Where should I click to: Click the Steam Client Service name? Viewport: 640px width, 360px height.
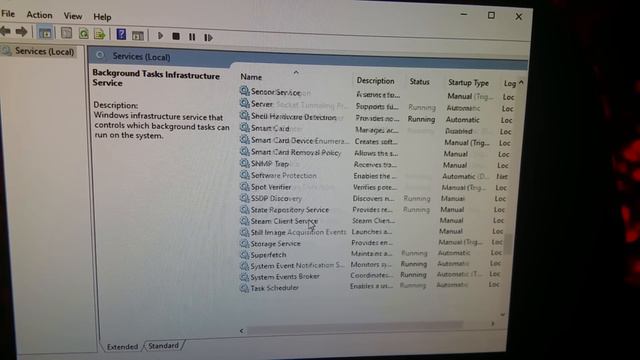tap(284, 221)
